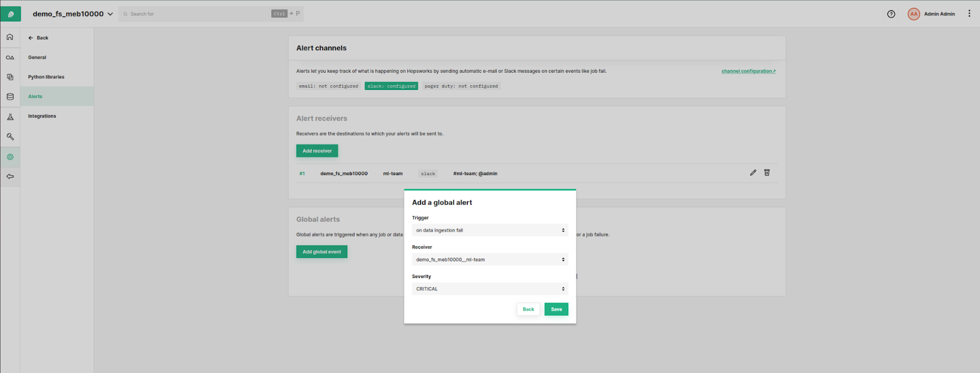Open the Receiver dropdown
Screen dimensions: 980x373
pos(490,260)
